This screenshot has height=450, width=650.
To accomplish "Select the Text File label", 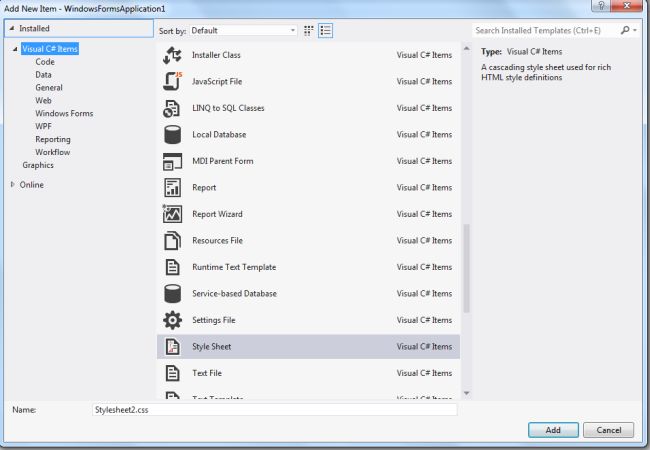I will point(207,373).
